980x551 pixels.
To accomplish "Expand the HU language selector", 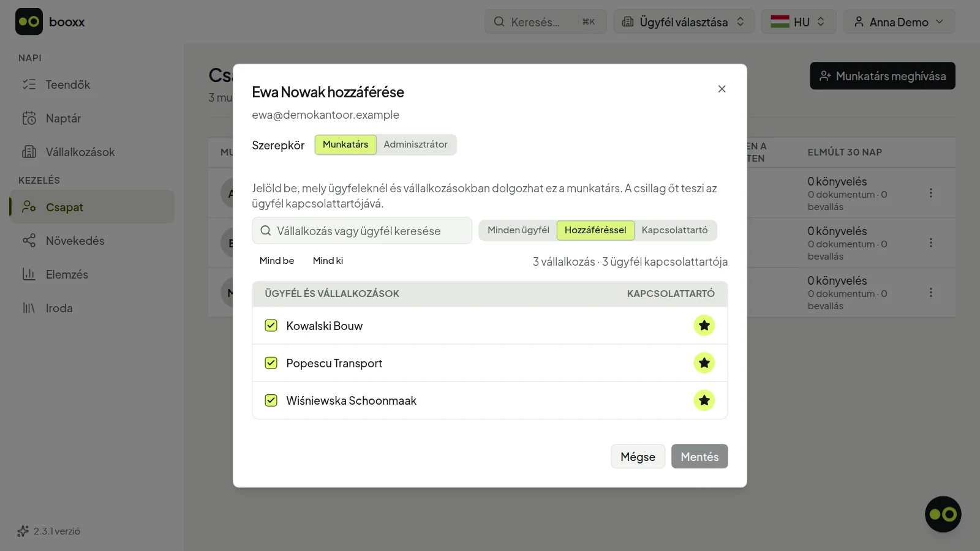I will pos(799,21).
